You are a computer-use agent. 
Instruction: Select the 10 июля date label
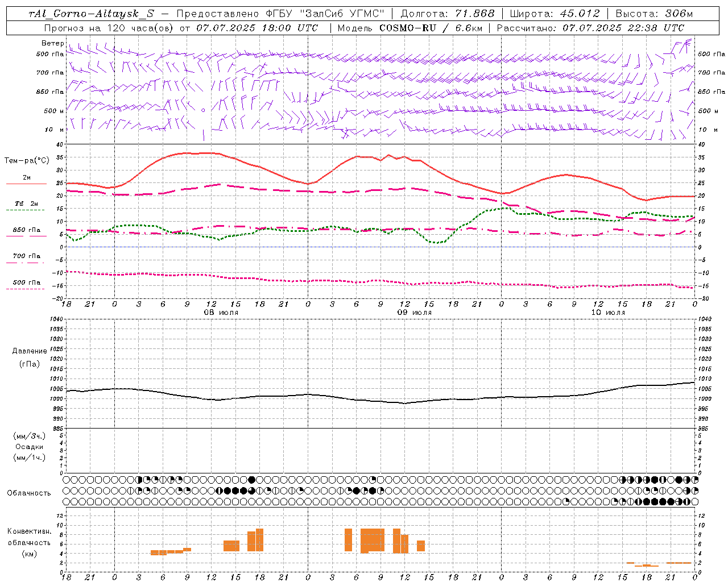point(608,313)
